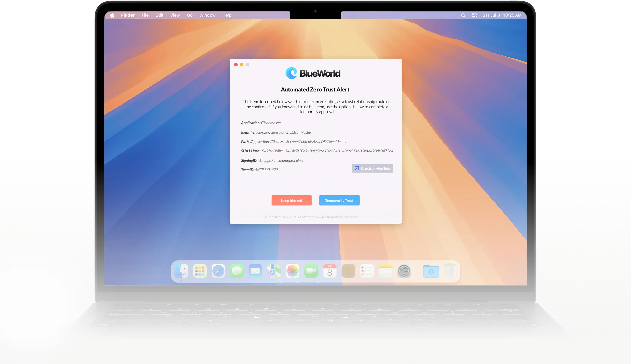Open System Preferences from dock
Screen dimensions: 631x364
pyautogui.click(x=404, y=271)
